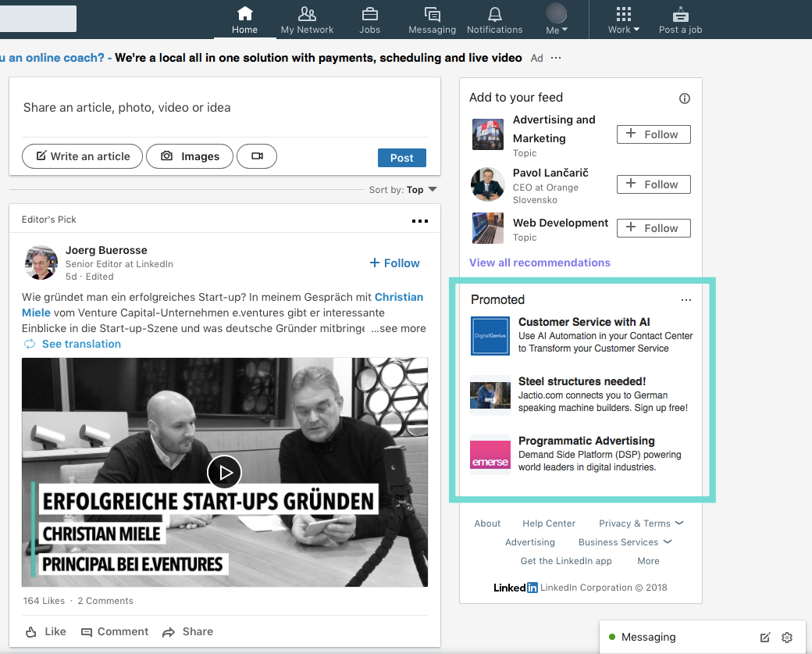
Task: Open Advertising footer link
Action: pyautogui.click(x=530, y=542)
